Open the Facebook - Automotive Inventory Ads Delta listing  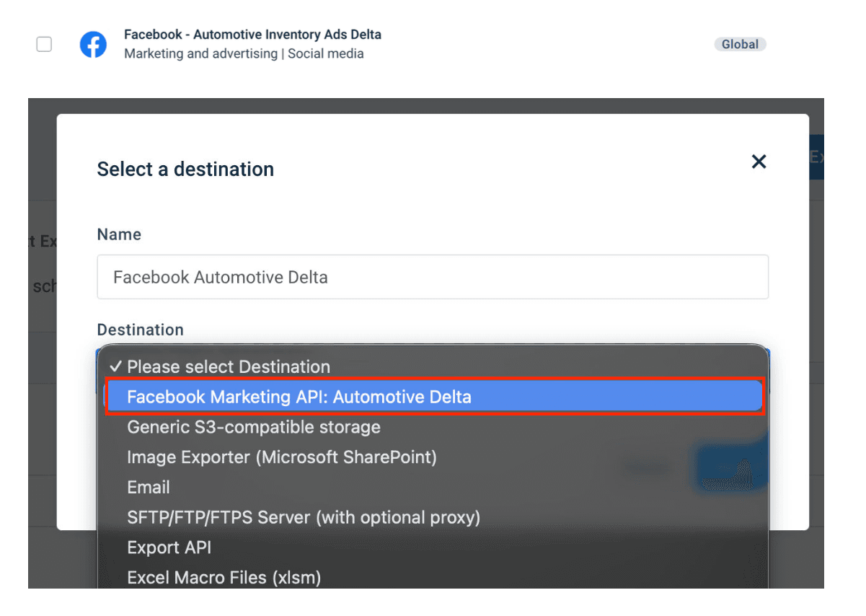[x=252, y=34]
